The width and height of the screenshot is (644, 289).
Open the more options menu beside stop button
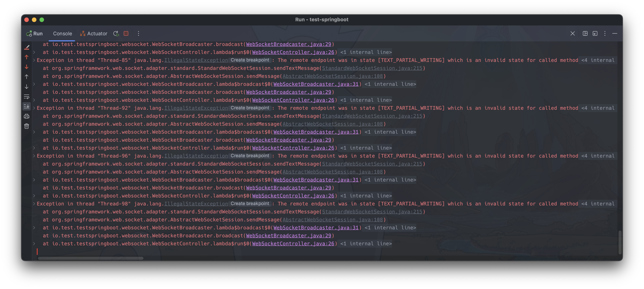point(139,34)
